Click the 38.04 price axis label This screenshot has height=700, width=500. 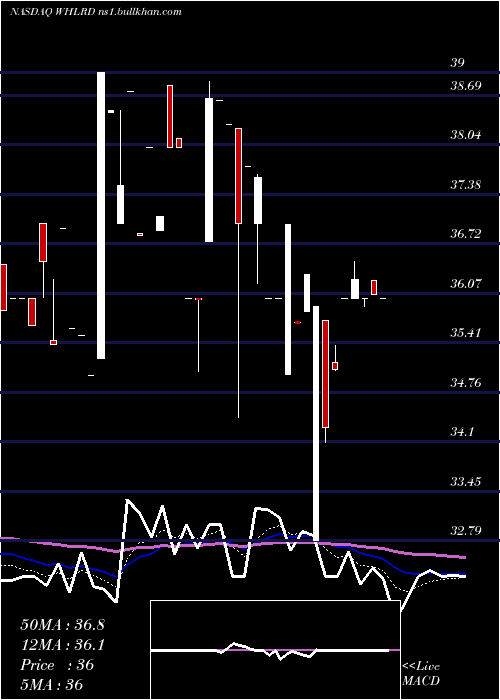point(466,134)
